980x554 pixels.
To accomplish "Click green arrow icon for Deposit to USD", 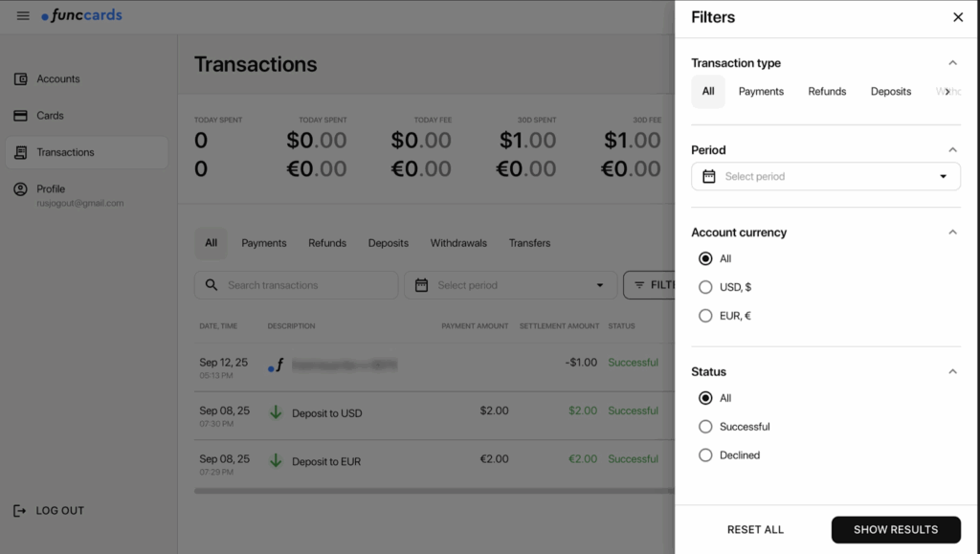I will (276, 412).
